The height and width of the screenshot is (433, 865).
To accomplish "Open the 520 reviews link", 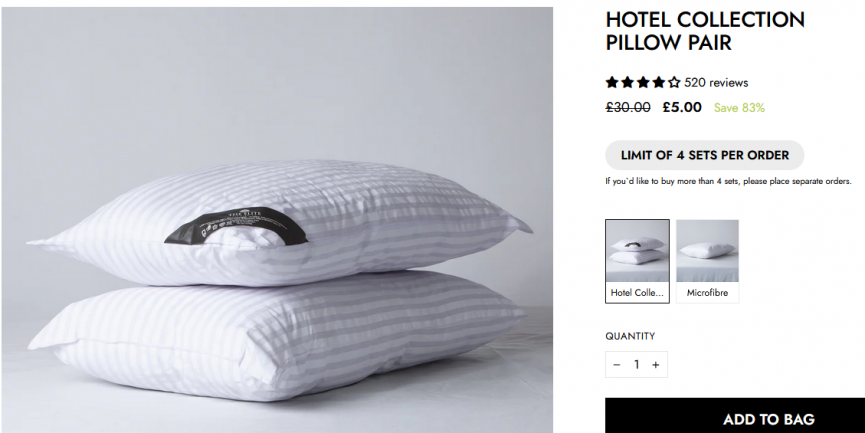I will (716, 83).
